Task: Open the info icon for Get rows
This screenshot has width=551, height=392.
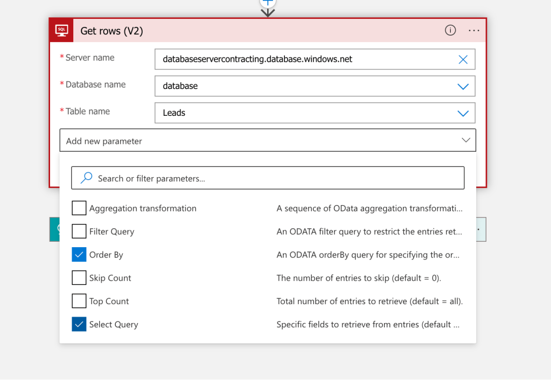Action: pyautogui.click(x=450, y=31)
